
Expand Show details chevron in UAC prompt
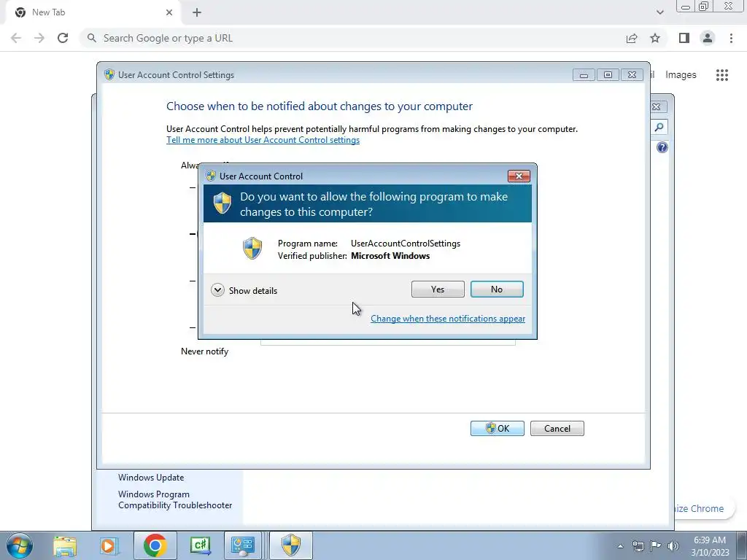coord(217,290)
